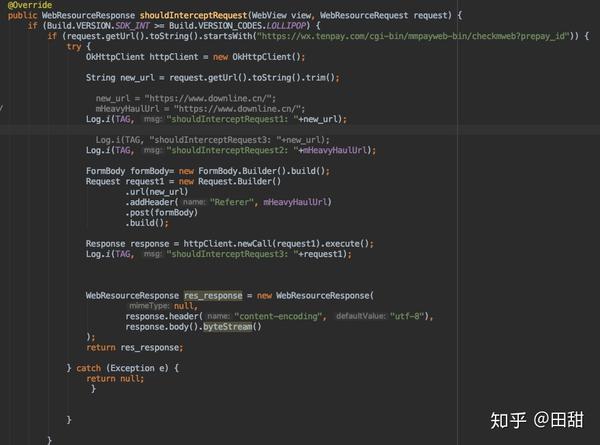
Task: Click the commented mHeavyHaulUrl assignment line
Action: 200,109
